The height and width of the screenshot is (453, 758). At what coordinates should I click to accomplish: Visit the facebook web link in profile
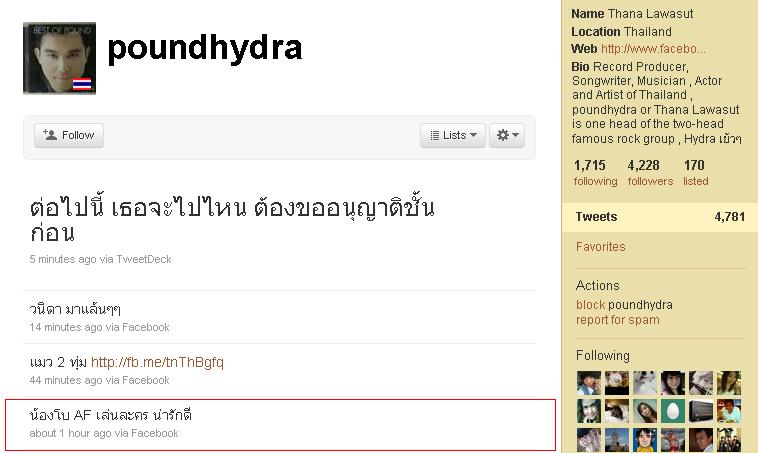click(x=653, y=49)
